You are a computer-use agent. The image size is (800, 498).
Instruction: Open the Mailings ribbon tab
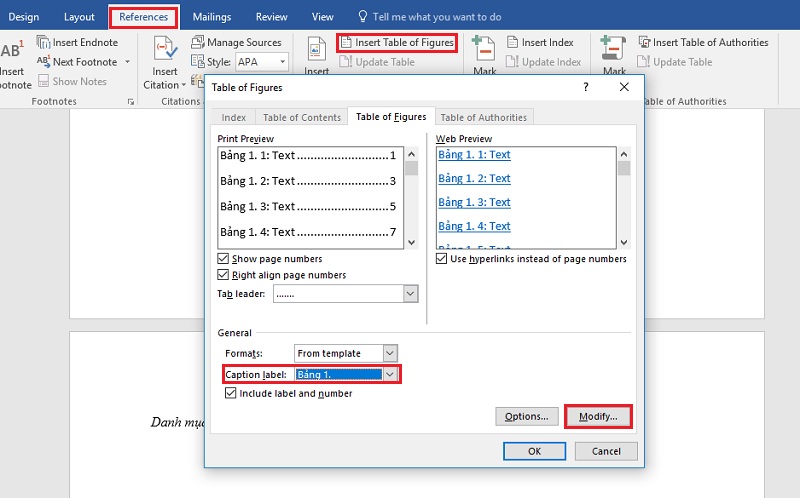coord(212,17)
